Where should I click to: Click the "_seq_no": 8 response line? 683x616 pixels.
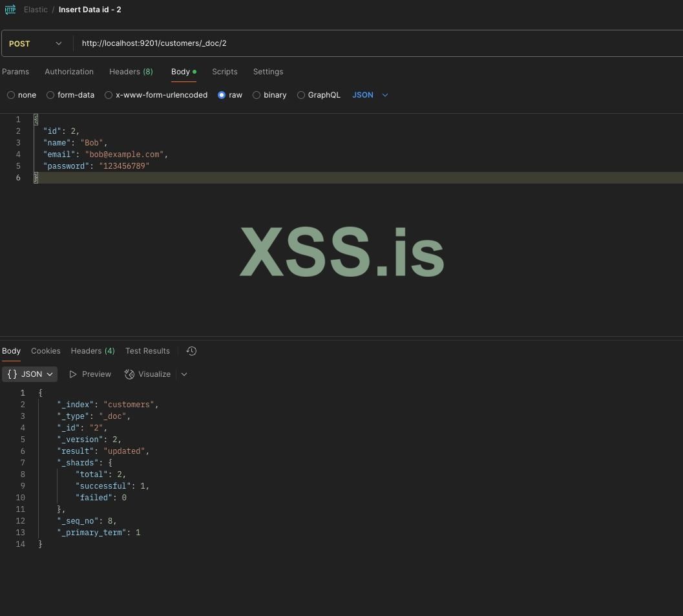point(87,520)
